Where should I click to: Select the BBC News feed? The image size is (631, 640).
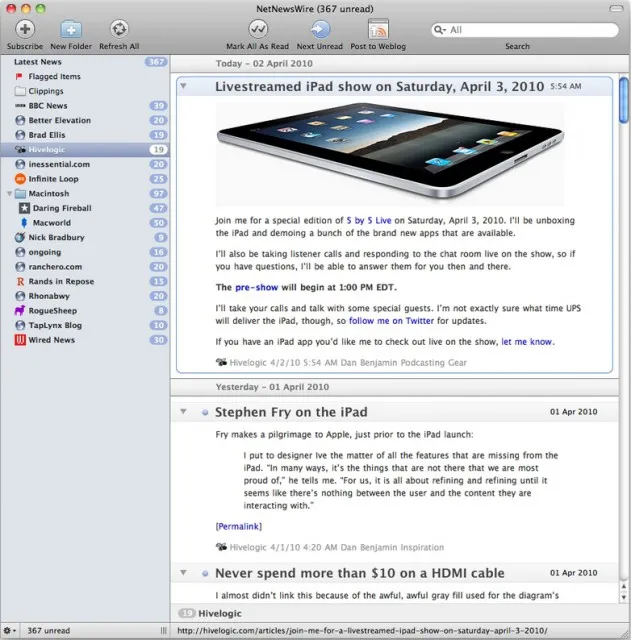pos(84,106)
